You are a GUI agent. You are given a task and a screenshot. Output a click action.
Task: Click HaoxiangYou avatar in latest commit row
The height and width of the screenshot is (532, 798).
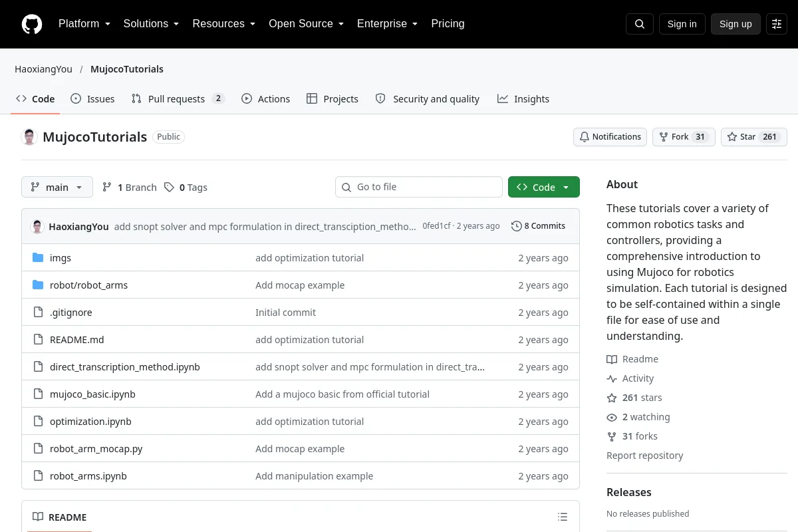tap(37, 226)
